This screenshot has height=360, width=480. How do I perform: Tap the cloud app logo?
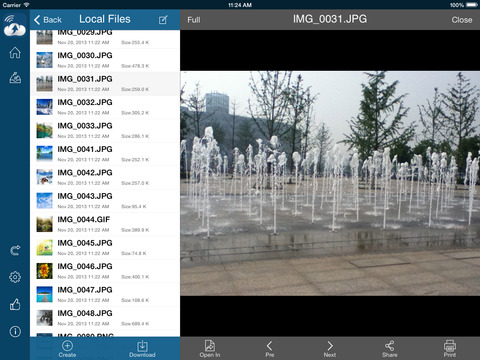pos(14,25)
